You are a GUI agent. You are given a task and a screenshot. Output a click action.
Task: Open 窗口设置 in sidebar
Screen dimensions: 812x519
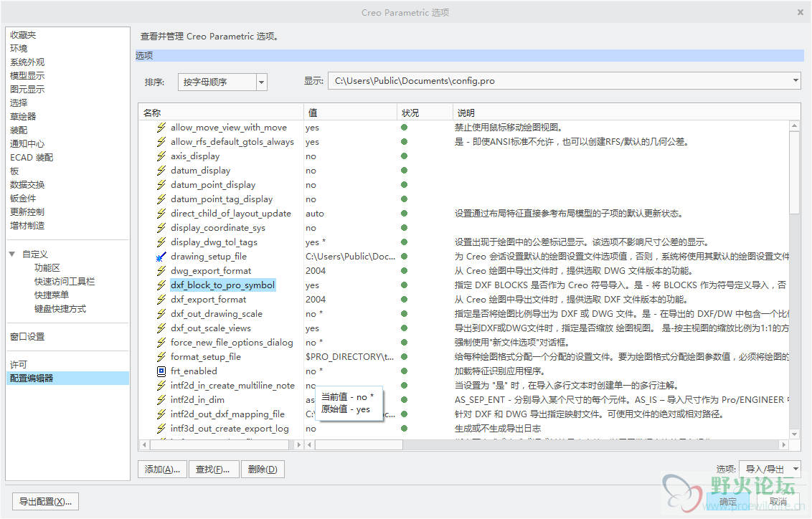pyautogui.click(x=27, y=337)
